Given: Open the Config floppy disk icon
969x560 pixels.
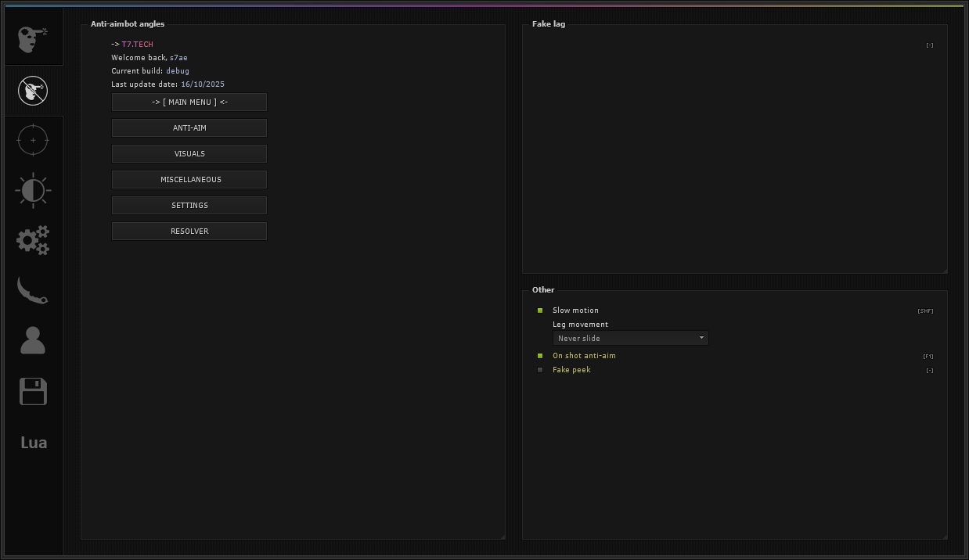Looking at the screenshot, I should pos(33,392).
